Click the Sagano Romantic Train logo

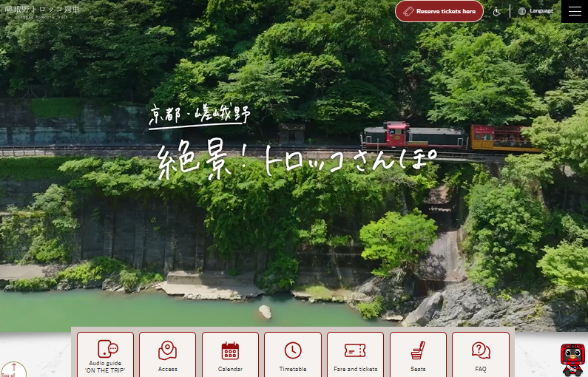41,10
